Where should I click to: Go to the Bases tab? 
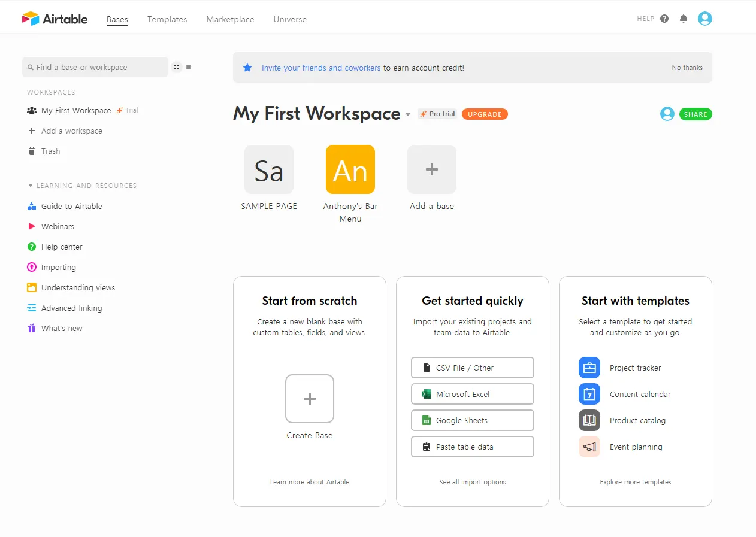117,19
